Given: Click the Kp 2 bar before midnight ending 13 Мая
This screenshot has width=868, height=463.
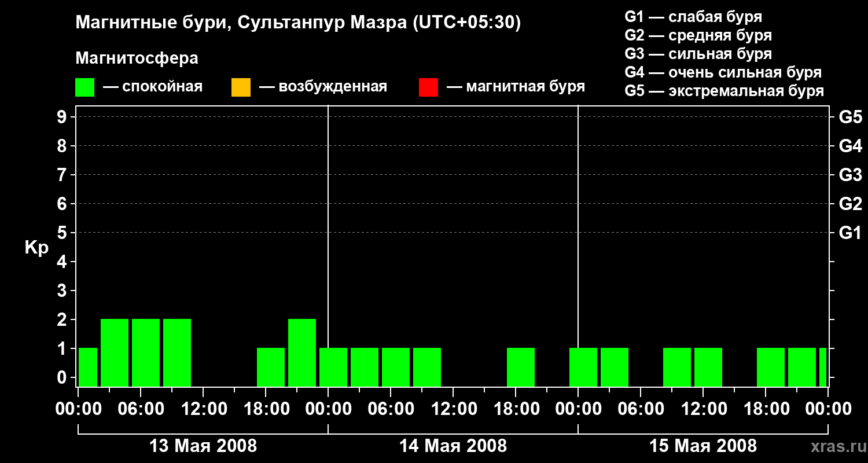Looking at the screenshot, I should [x=302, y=352].
